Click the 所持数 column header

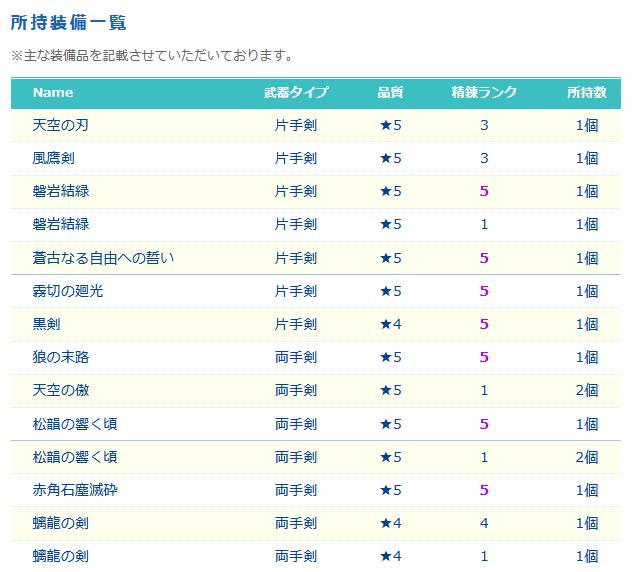(587, 92)
